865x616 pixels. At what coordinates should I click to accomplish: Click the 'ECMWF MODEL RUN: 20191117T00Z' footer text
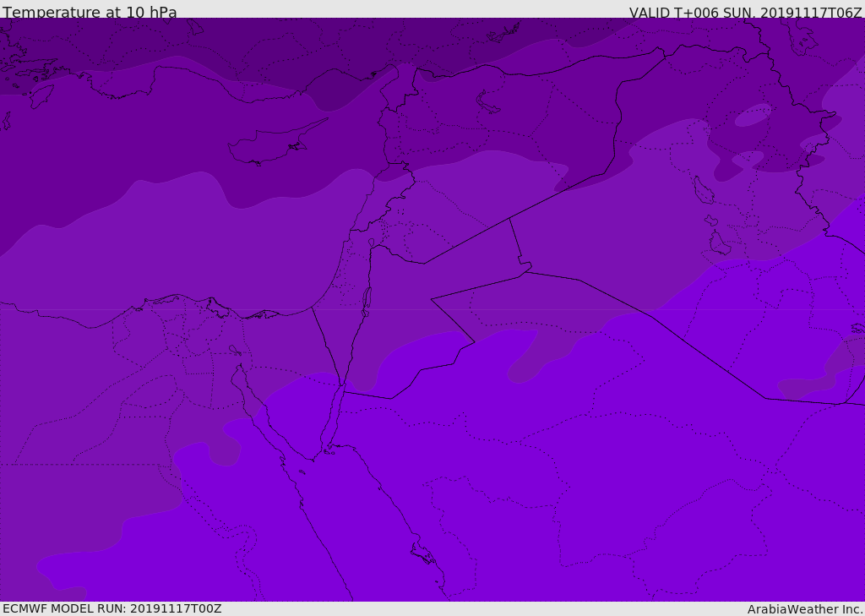point(112,608)
